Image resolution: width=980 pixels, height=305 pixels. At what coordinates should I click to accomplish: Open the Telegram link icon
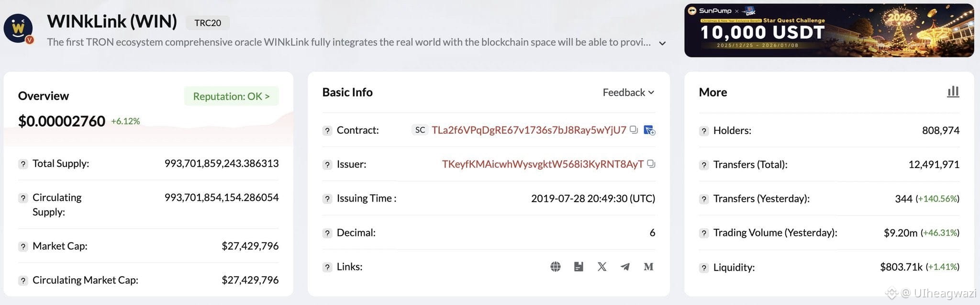pos(625,267)
